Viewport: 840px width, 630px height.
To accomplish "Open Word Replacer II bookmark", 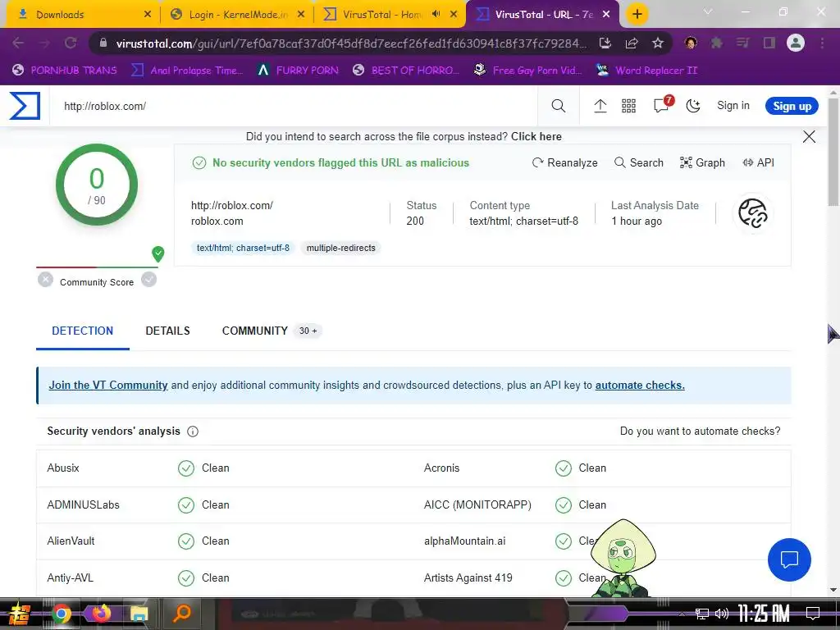I will click(x=647, y=71).
